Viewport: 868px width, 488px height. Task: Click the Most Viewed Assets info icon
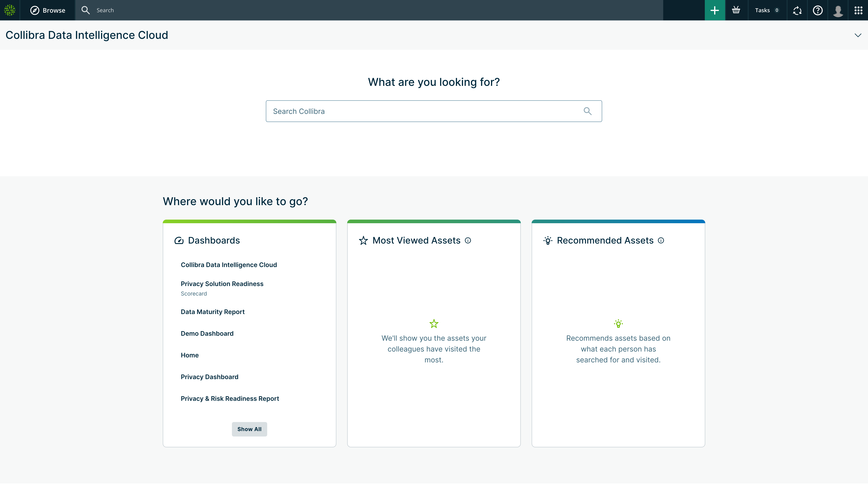pyautogui.click(x=468, y=240)
